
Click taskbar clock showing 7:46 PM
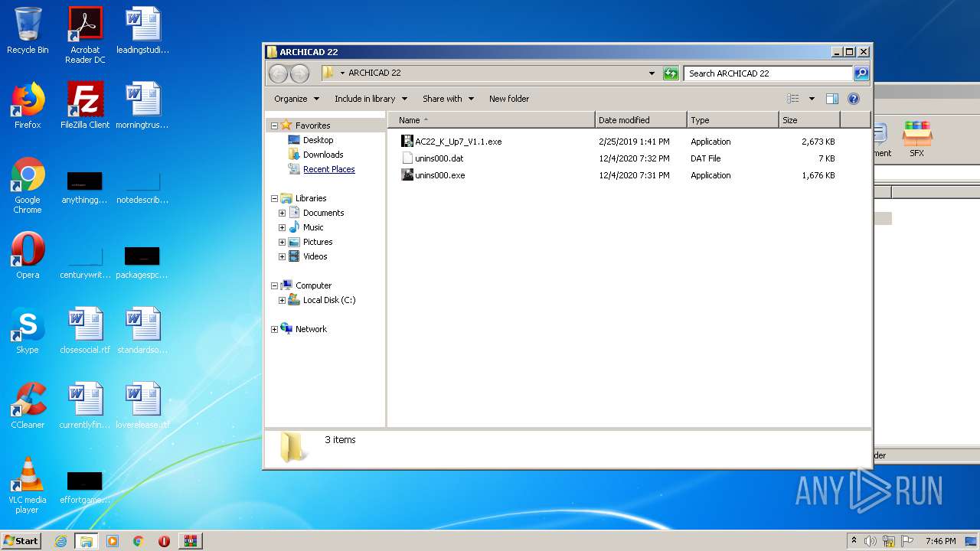[x=940, y=541]
